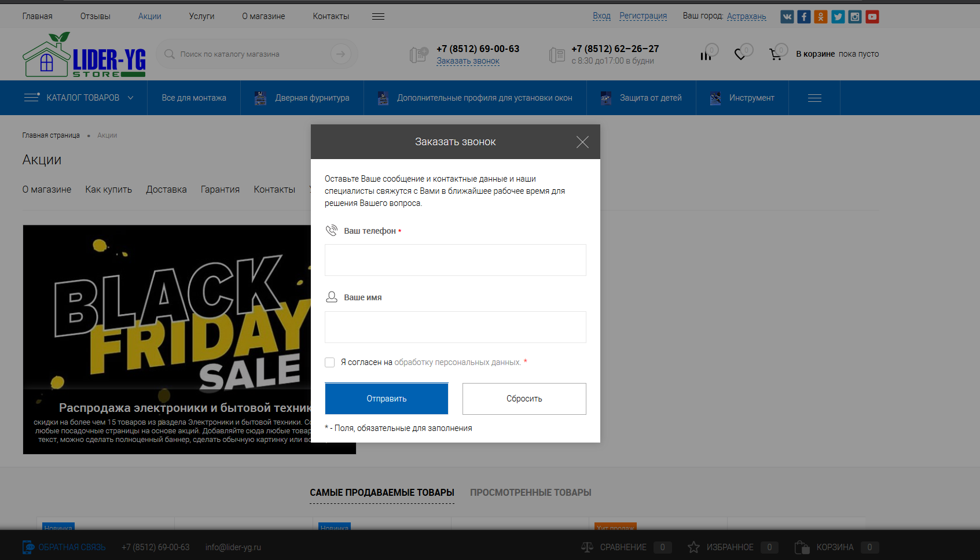Open the shopping cart icon in header
The image size is (980, 560).
[x=775, y=54]
